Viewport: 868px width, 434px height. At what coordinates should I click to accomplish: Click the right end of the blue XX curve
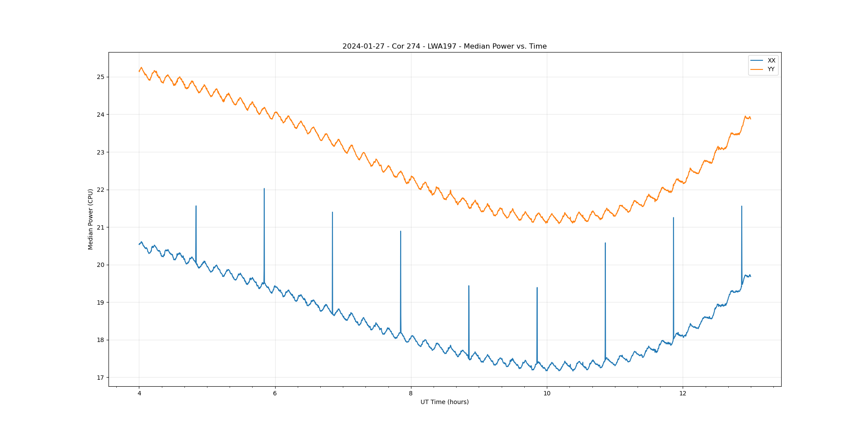pos(750,276)
